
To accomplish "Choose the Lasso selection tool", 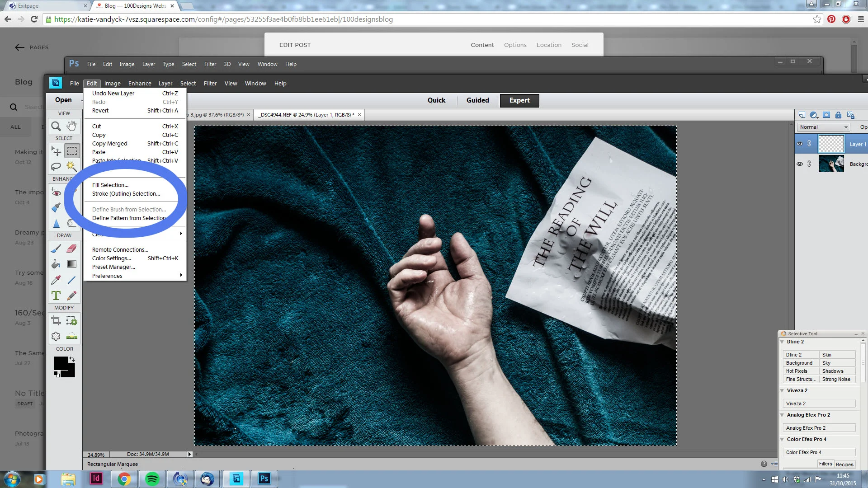I will tap(56, 167).
